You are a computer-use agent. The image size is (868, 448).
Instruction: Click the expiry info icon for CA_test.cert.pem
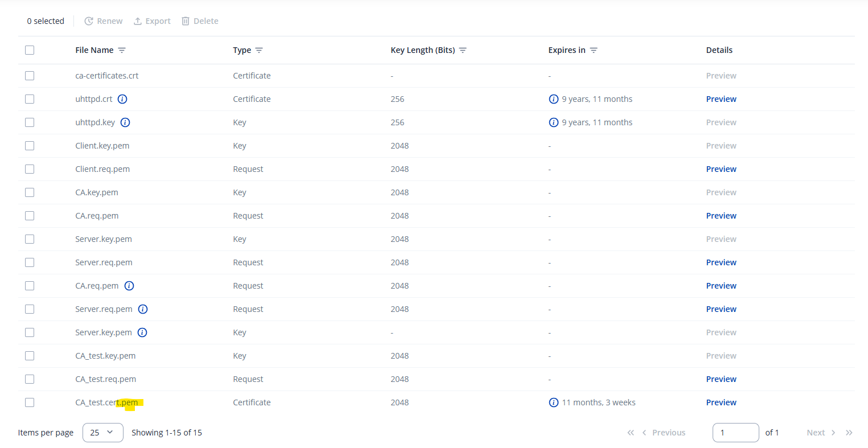click(553, 402)
